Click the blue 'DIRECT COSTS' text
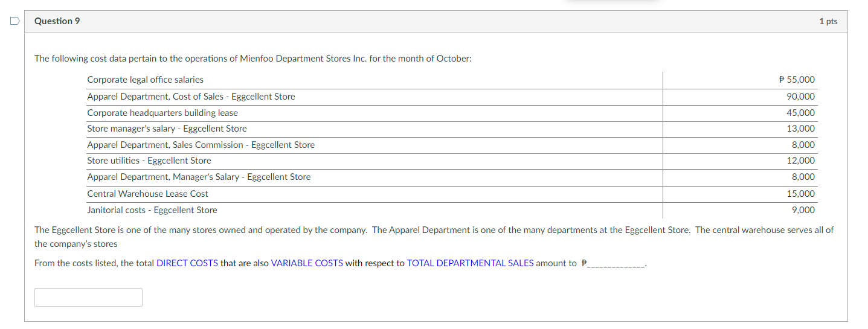Image resolution: width=868 pixels, height=329 pixels. pos(187,263)
